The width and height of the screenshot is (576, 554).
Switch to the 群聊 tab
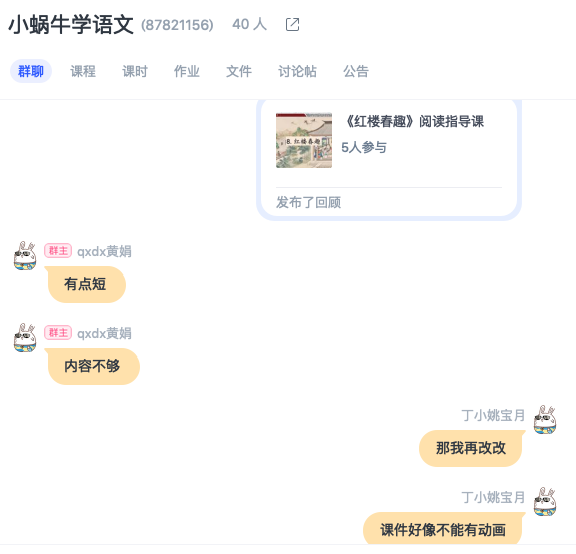point(31,71)
